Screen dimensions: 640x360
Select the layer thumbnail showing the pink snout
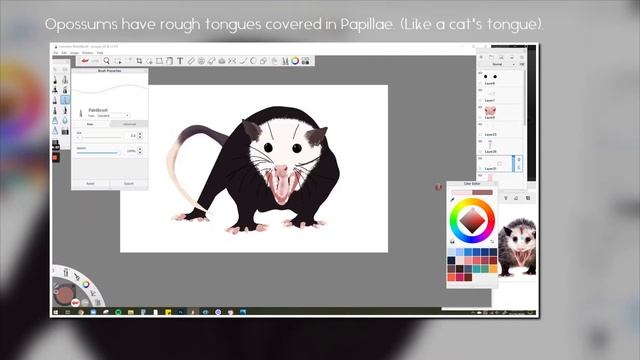(490, 111)
